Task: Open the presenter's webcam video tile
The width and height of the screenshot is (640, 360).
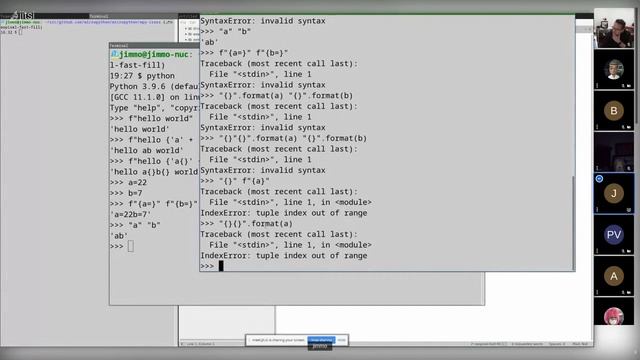Action: pos(614,28)
